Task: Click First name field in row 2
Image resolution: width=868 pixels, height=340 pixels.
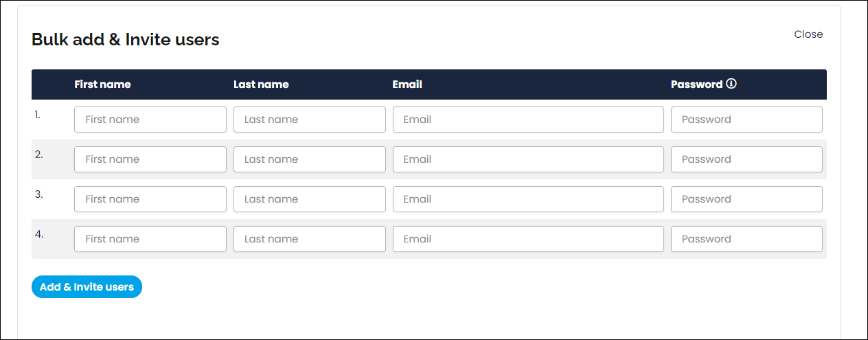Action: (150, 159)
